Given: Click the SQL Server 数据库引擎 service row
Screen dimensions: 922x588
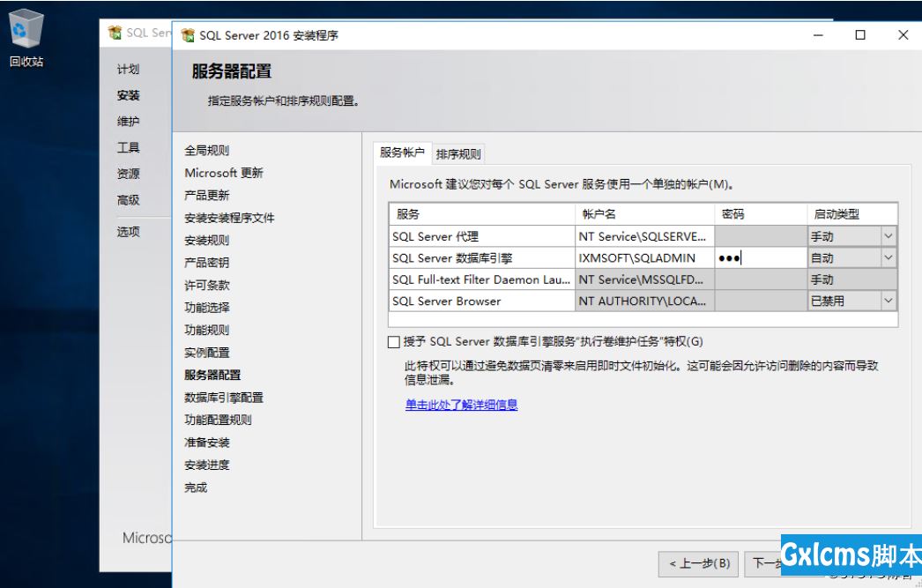Looking at the screenshot, I should pyautogui.click(x=481, y=257).
